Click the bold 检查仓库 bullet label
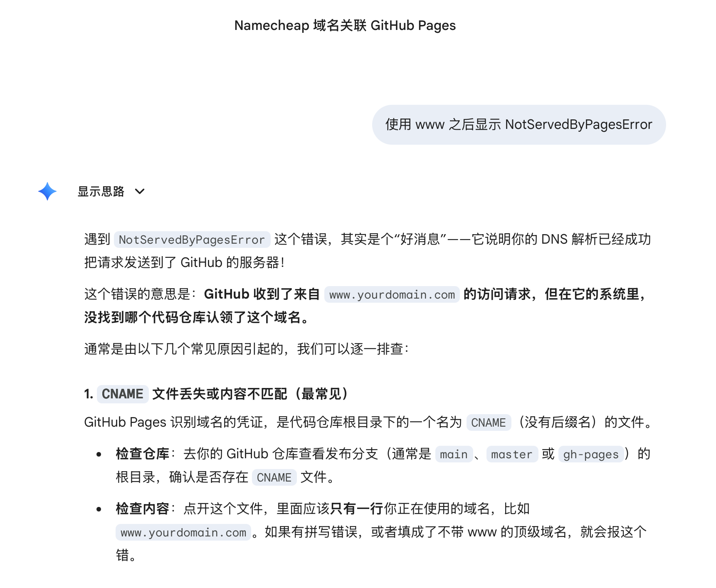 [142, 454]
